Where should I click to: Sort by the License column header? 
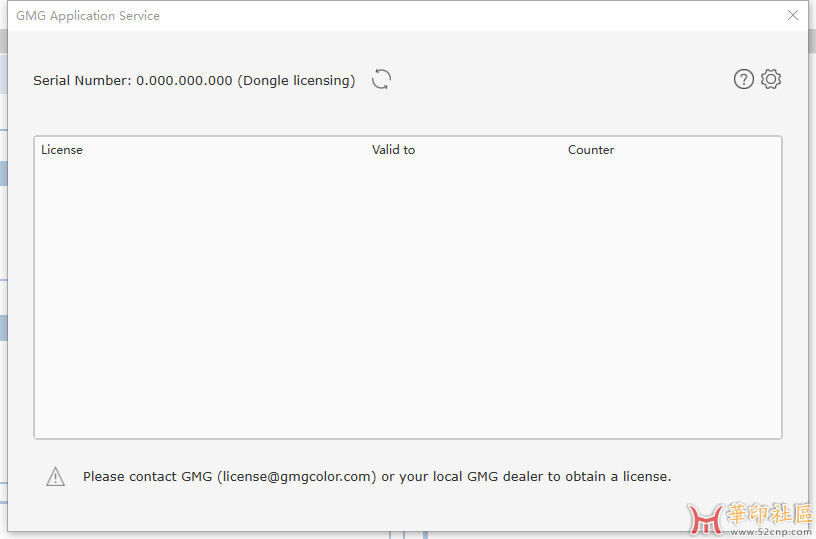pyautogui.click(x=62, y=150)
